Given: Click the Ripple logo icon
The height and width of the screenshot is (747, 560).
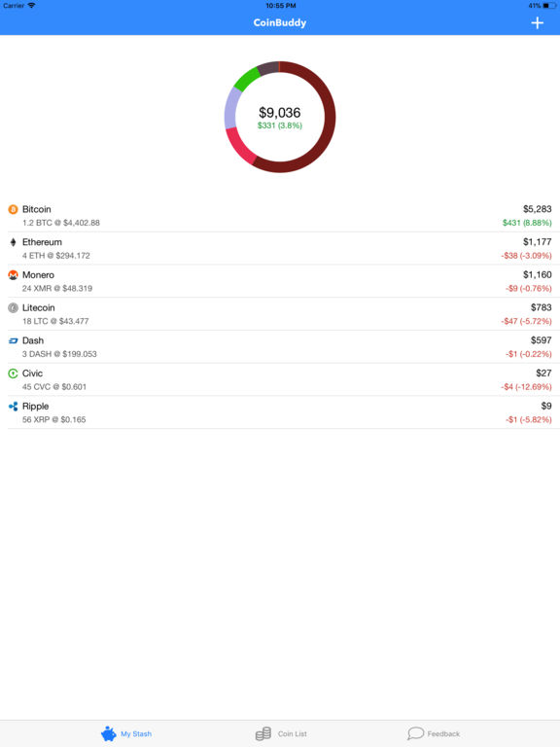Looking at the screenshot, I should click(x=13, y=407).
